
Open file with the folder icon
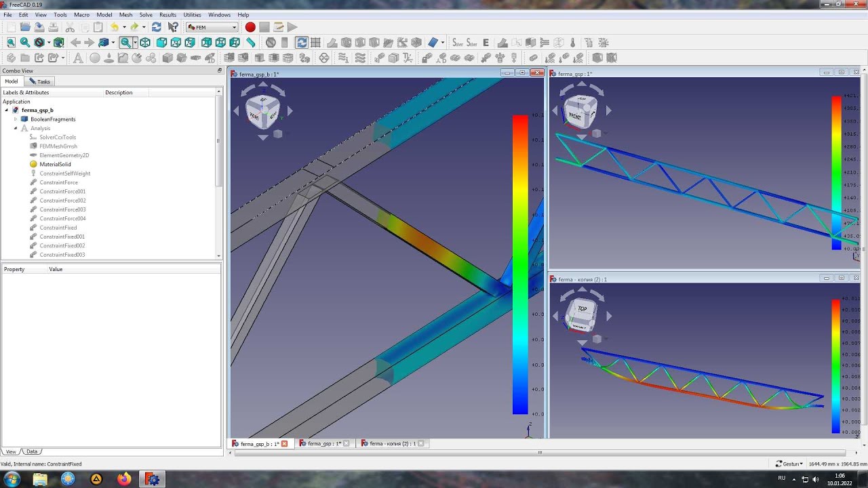(x=25, y=27)
